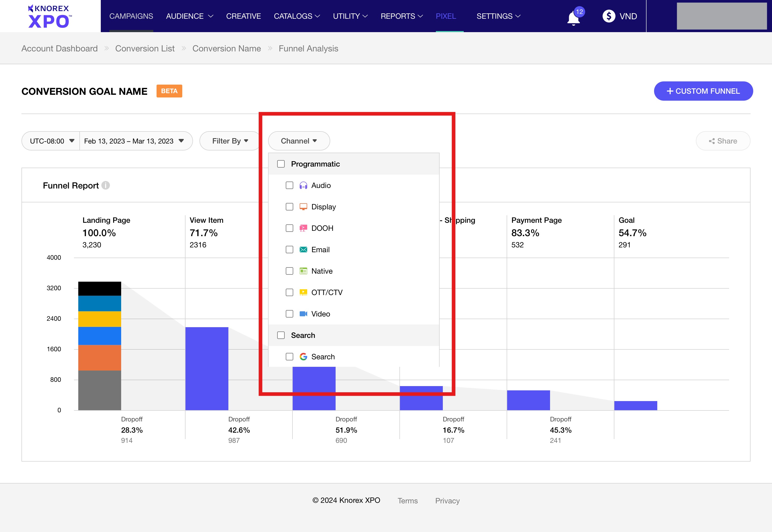Image resolution: width=772 pixels, height=532 pixels.
Task: Open notifications via the bell icon
Action: (573, 17)
